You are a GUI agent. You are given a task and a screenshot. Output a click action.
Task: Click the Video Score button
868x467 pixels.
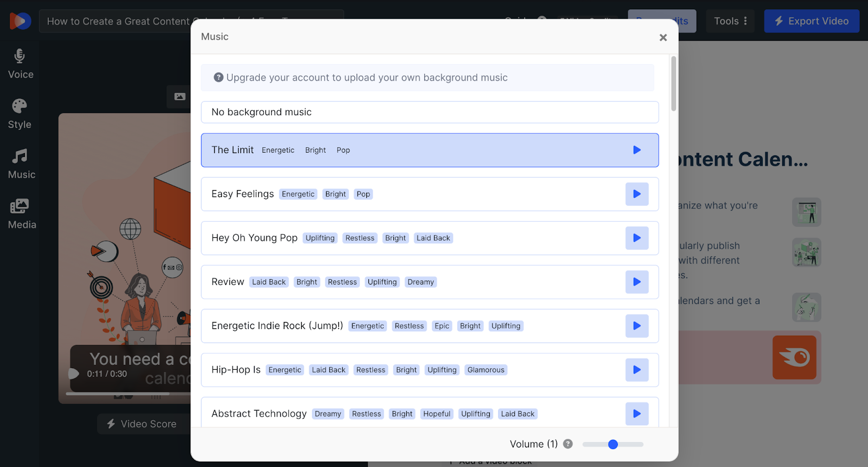pos(142,424)
